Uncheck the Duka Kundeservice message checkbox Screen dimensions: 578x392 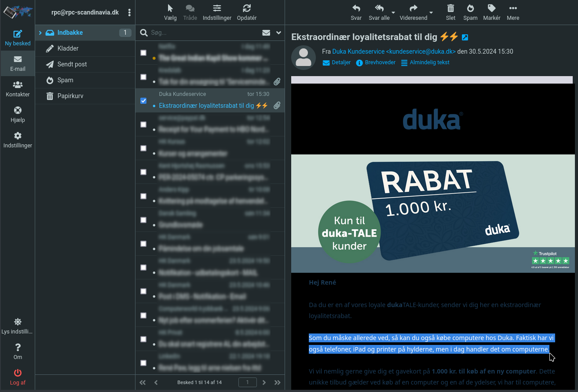(143, 101)
